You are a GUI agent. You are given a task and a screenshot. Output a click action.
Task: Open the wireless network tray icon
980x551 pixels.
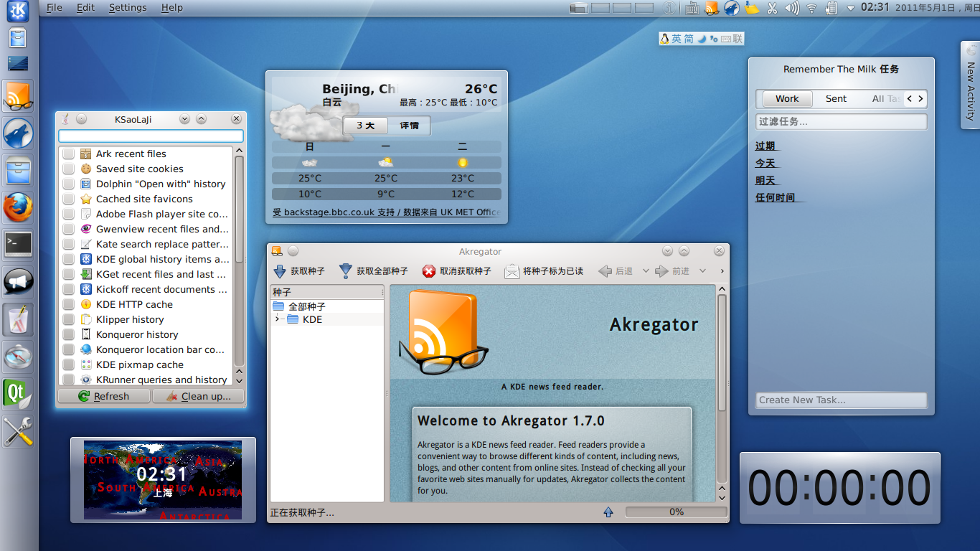(x=812, y=8)
